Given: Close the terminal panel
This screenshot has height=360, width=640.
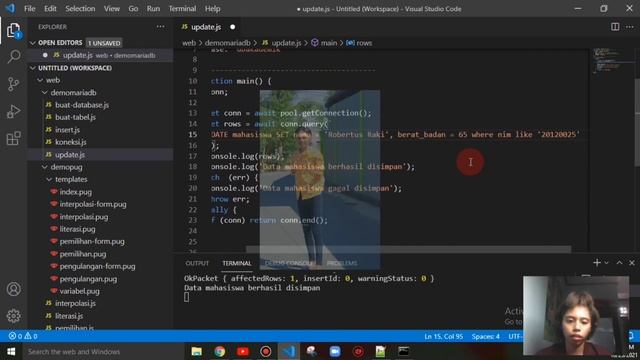Looking at the screenshot, I should coord(632,263).
